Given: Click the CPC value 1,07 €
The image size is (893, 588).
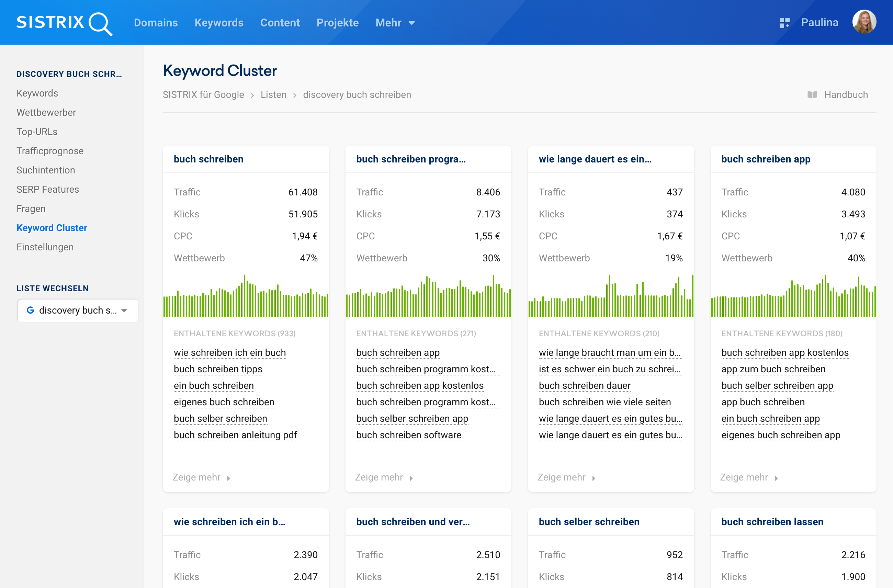Looking at the screenshot, I should [852, 236].
